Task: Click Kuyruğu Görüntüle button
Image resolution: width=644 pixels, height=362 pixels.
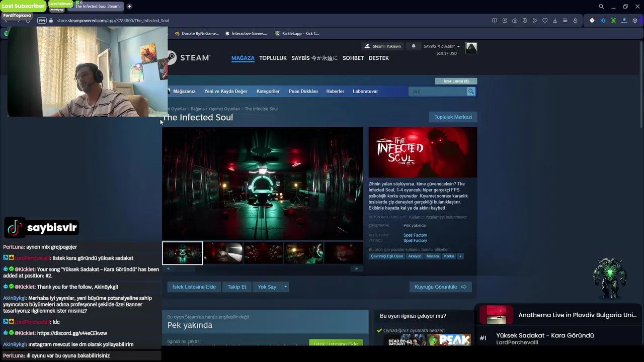Action: (x=440, y=287)
